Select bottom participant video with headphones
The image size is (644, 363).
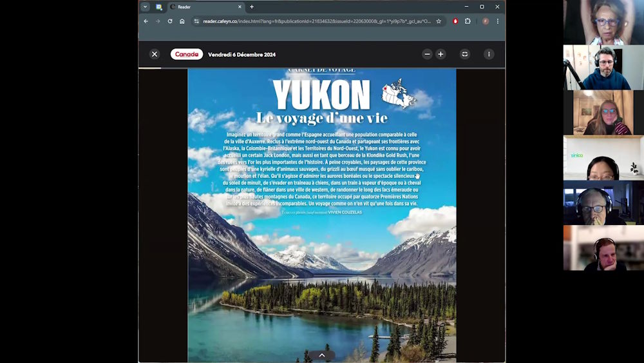tap(603, 248)
